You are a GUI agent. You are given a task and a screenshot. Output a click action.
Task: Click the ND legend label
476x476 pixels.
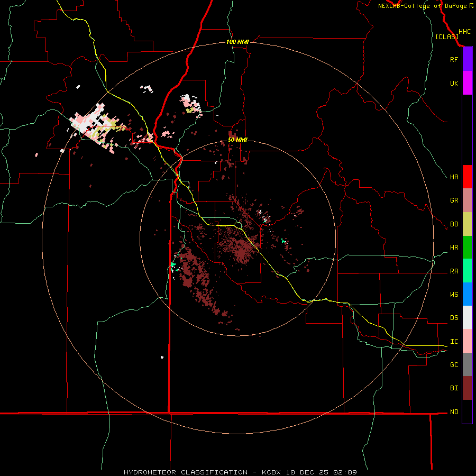pos(454,412)
